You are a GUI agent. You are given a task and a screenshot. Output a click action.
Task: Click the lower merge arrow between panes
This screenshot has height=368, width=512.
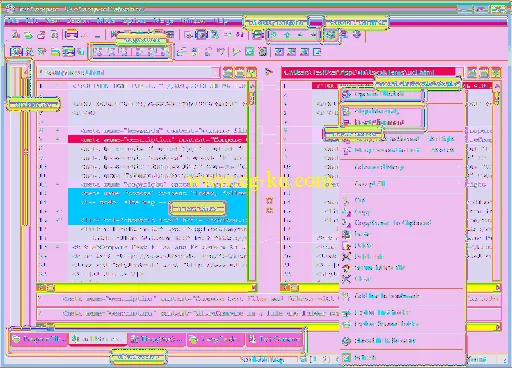pos(269,210)
